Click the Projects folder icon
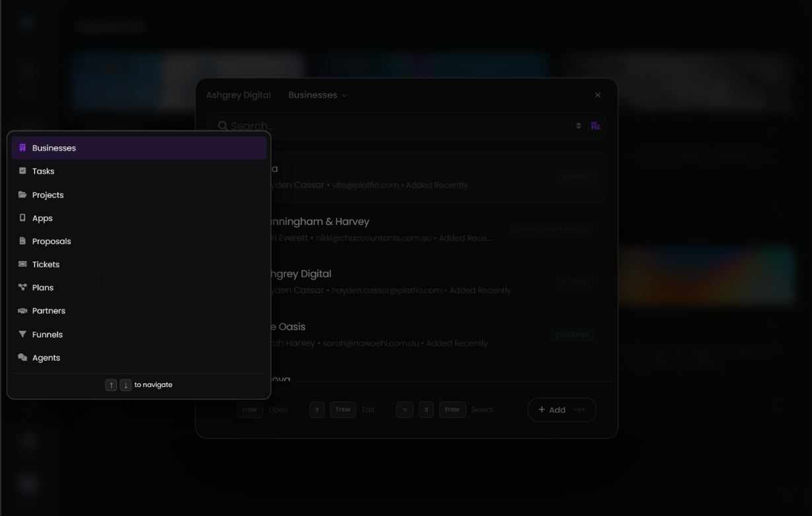Viewport: 812px width, 516px height. (x=23, y=194)
